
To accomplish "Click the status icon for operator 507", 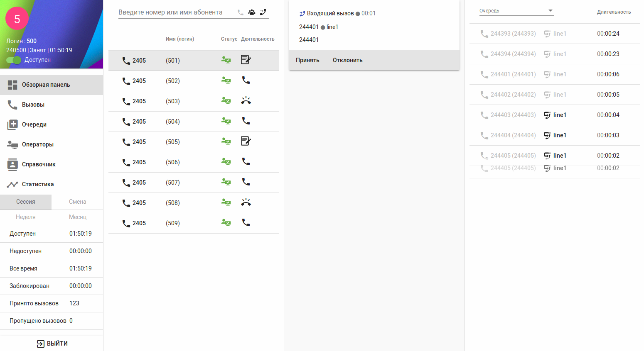I will pos(226,182).
